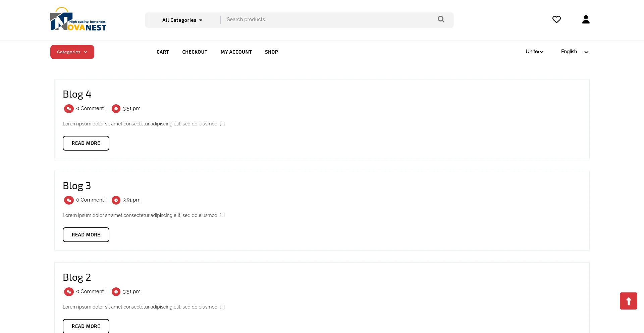Screen dimensions: 644x333
Task: Expand the All Categories search dropdown
Action: pyautogui.click(x=182, y=20)
